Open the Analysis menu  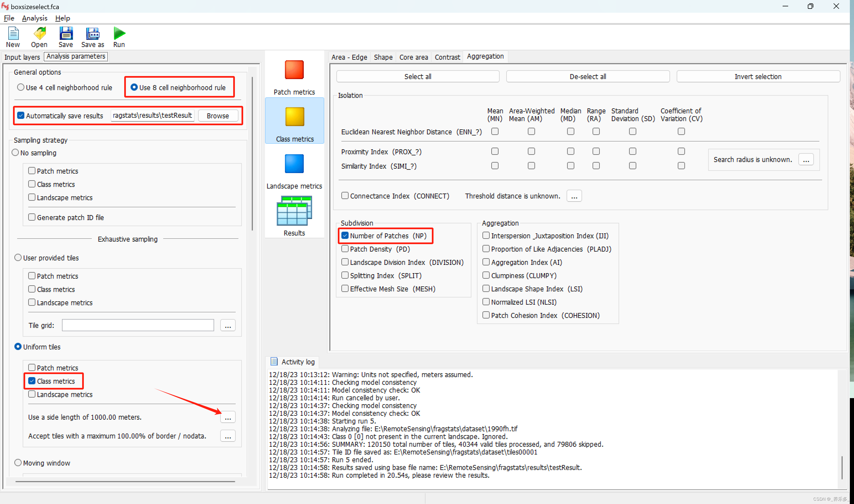(34, 18)
